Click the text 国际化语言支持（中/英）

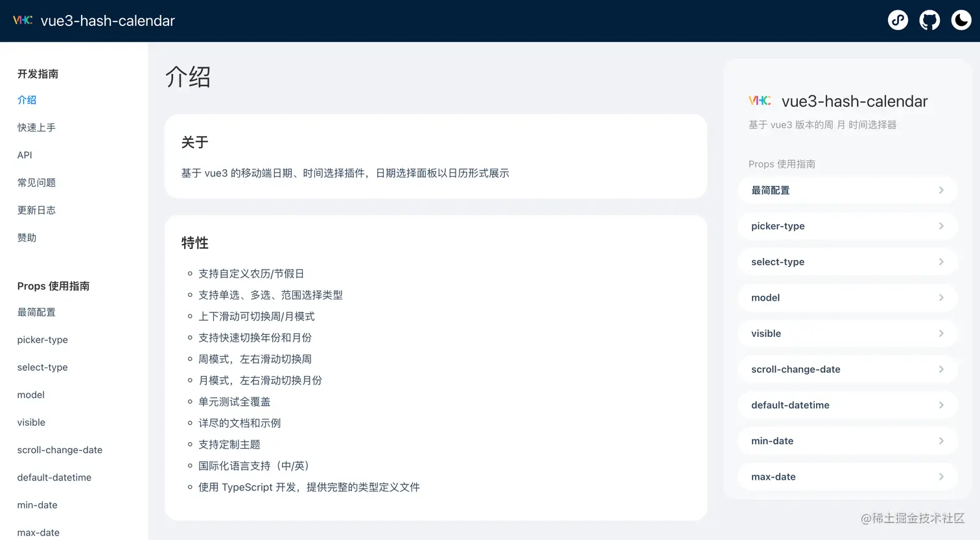(256, 466)
